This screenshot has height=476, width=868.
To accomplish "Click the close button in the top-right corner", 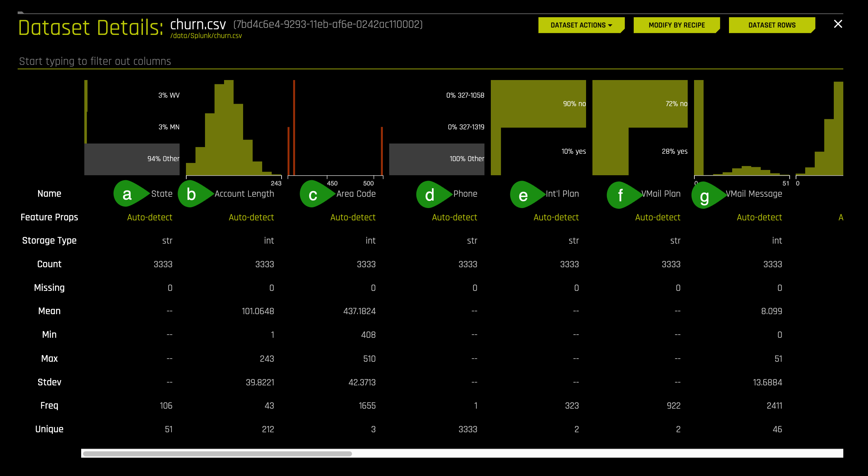I will [838, 24].
